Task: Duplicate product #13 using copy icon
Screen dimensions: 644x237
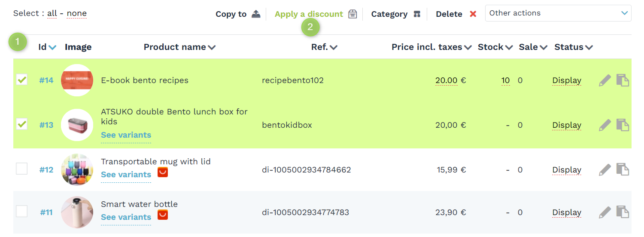Action: 623,125
